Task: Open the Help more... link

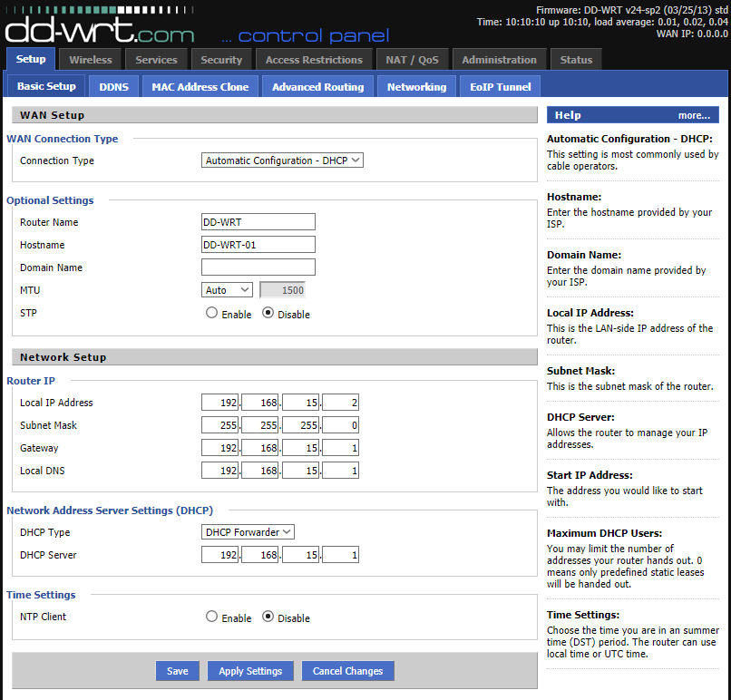Action: click(x=694, y=115)
